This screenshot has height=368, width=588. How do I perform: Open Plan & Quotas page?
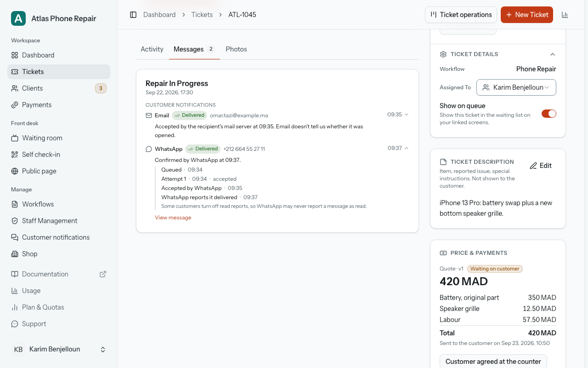(x=59, y=307)
